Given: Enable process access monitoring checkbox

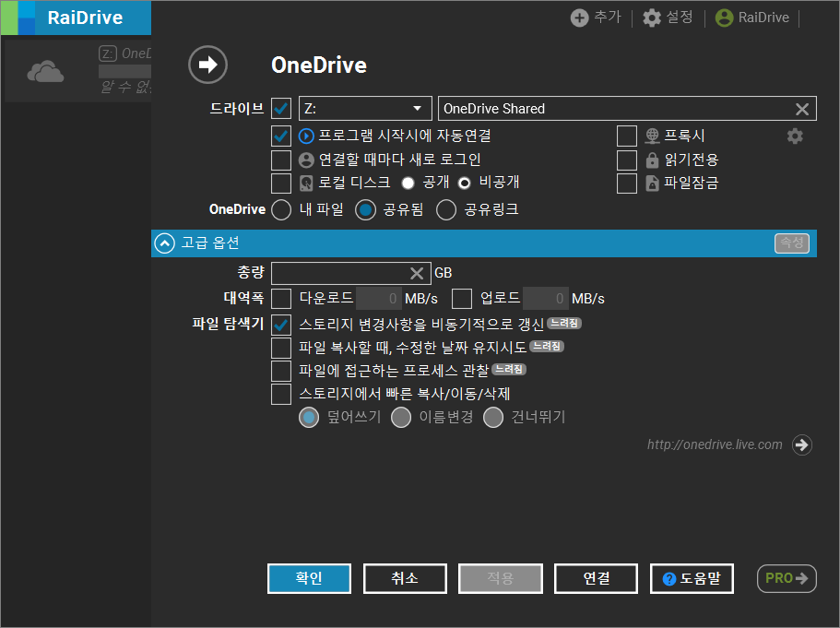Looking at the screenshot, I should tap(281, 371).
